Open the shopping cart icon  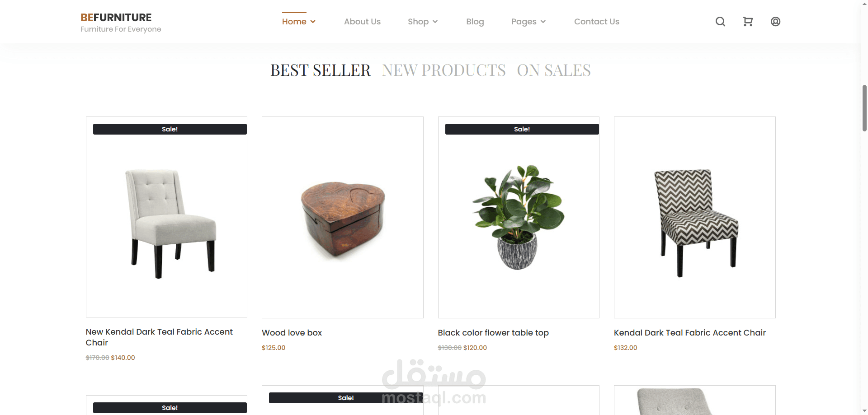[748, 22]
